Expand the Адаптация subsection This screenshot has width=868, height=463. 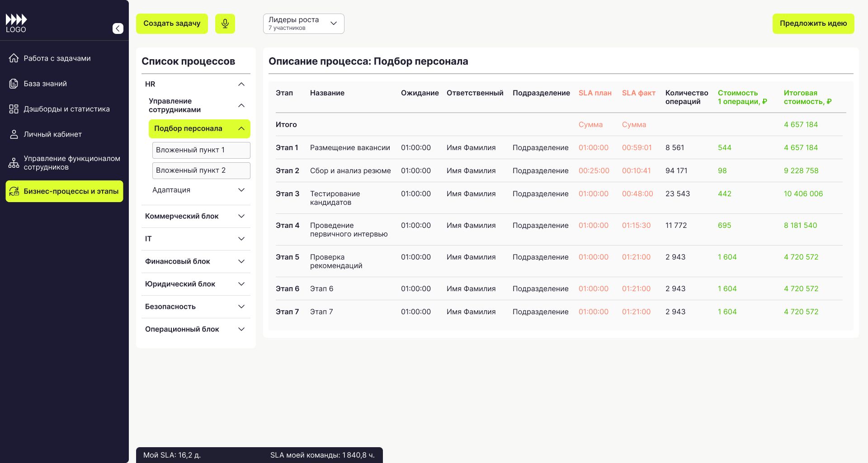pyautogui.click(x=241, y=190)
